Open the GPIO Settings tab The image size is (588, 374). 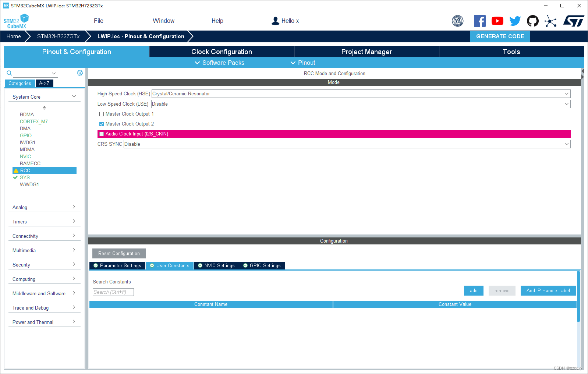tap(262, 265)
